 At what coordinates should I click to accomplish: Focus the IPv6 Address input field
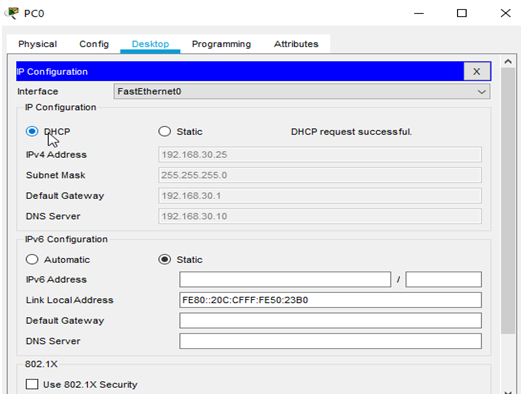(x=285, y=279)
